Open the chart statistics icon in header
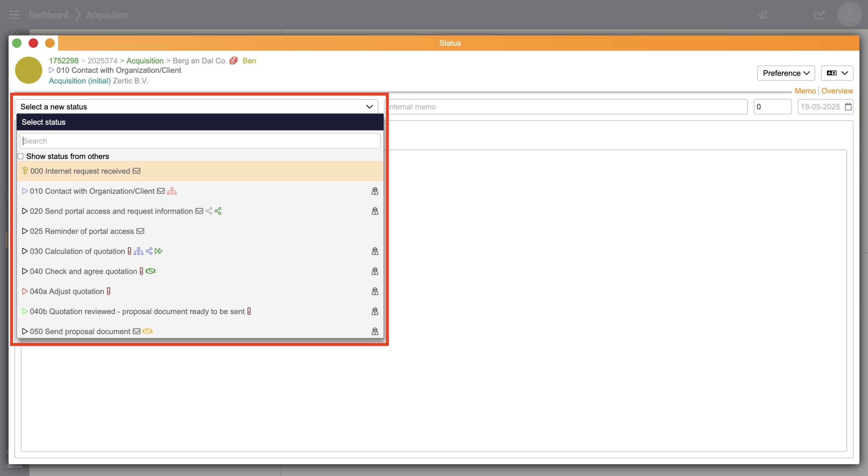 coord(819,15)
